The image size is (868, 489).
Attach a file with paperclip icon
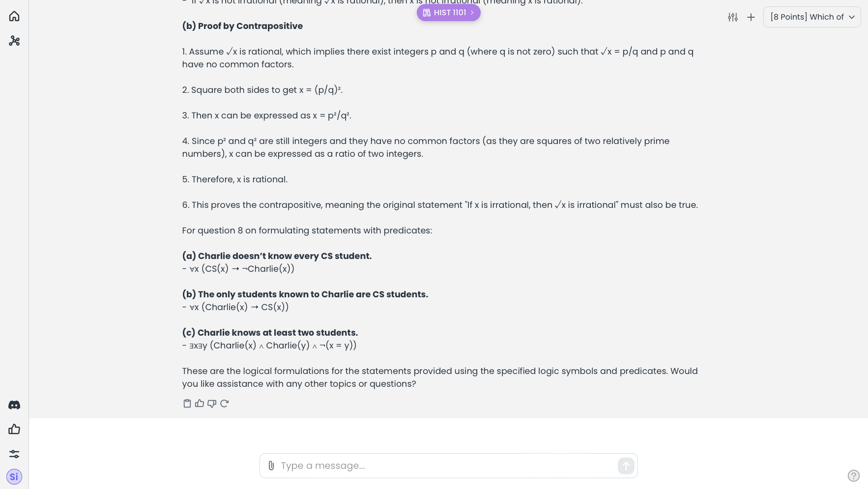(271, 466)
